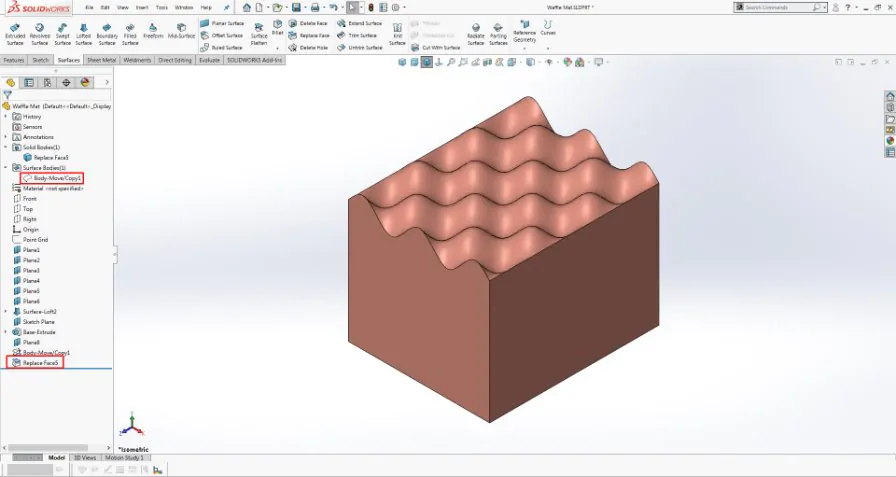Save the document with the Save icon
896x477 pixels.
tap(296, 7)
